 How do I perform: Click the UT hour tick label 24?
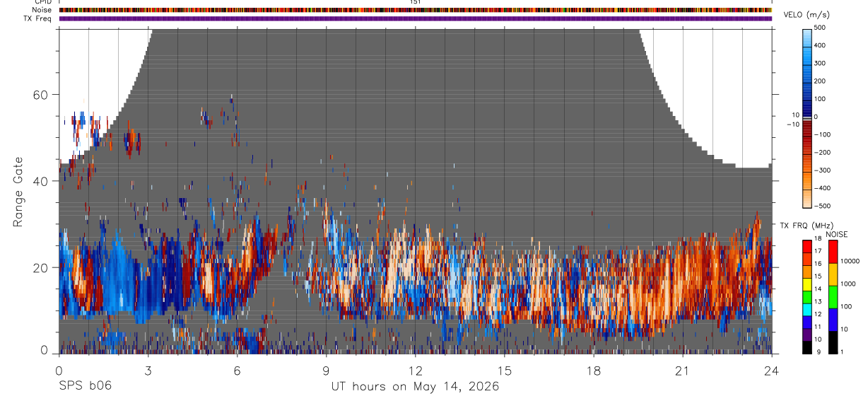coord(771,370)
